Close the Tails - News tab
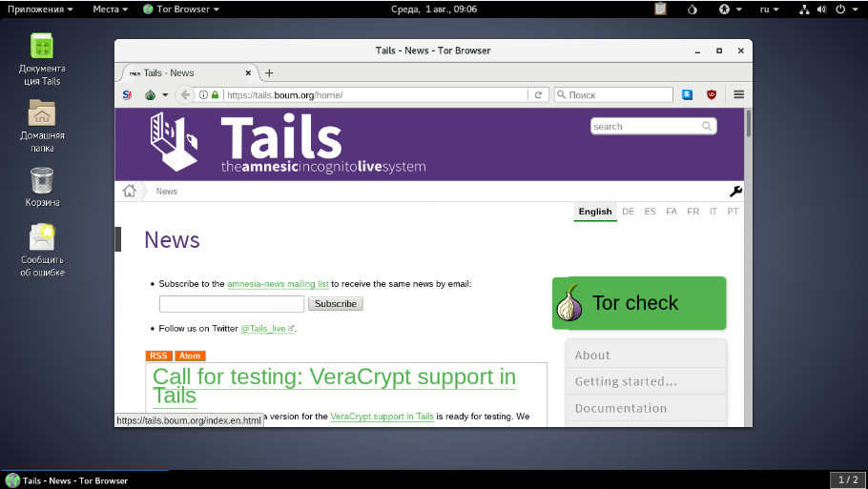 click(x=248, y=73)
